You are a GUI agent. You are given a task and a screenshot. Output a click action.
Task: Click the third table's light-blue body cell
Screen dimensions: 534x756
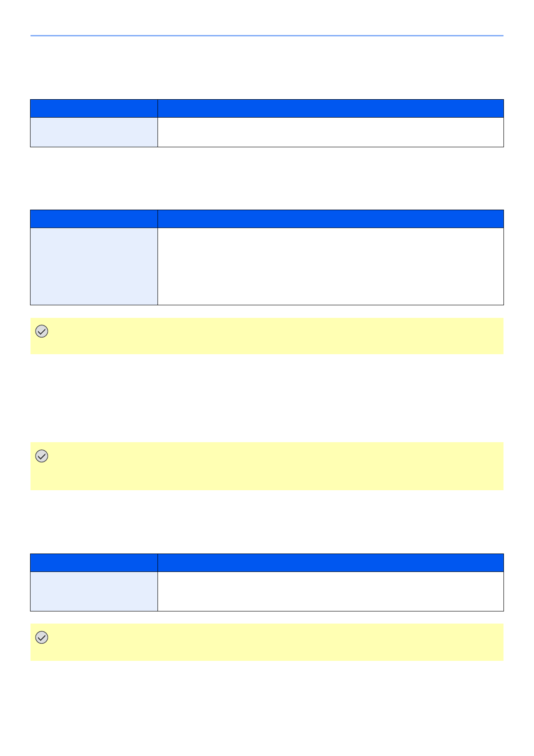tap(94, 591)
